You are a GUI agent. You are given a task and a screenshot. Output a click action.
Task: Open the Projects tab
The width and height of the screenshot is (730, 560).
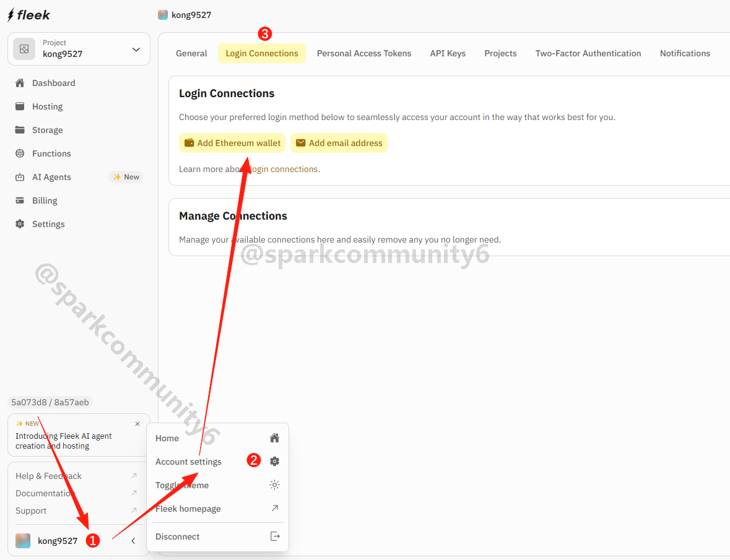click(500, 53)
